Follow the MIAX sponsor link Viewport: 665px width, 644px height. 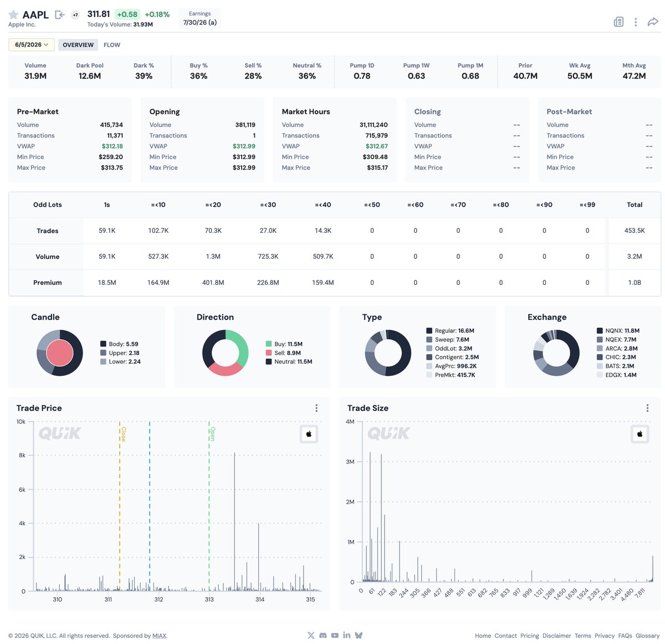pyautogui.click(x=159, y=636)
